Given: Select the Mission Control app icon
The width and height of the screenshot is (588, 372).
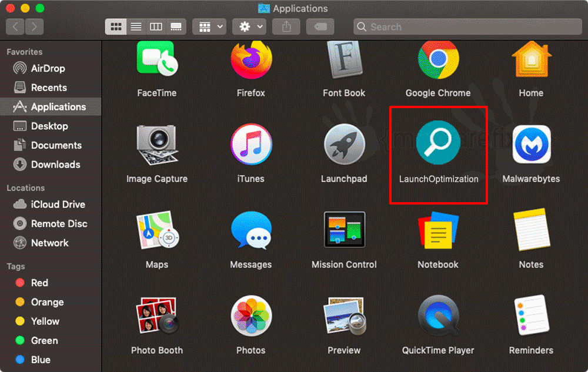Looking at the screenshot, I should (x=344, y=230).
